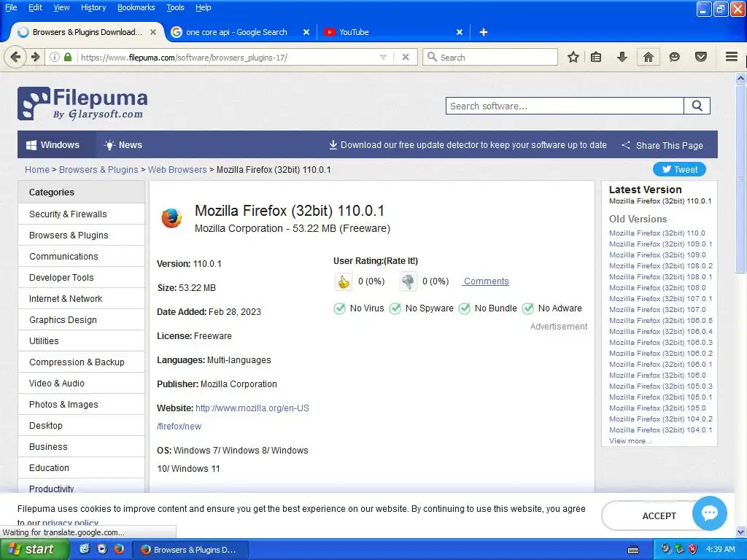
Task: Launch Windows Media Player from quick launch
Action: pos(102,549)
